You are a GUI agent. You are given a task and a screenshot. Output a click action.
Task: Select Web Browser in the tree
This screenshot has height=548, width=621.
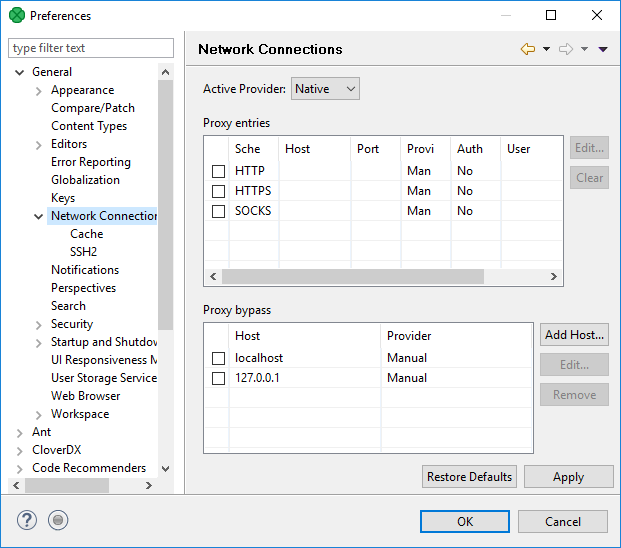(x=85, y=396)
